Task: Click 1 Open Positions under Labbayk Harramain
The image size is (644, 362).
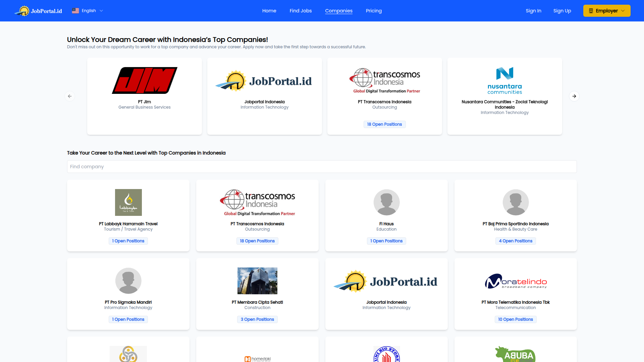Action: (128, 241)
